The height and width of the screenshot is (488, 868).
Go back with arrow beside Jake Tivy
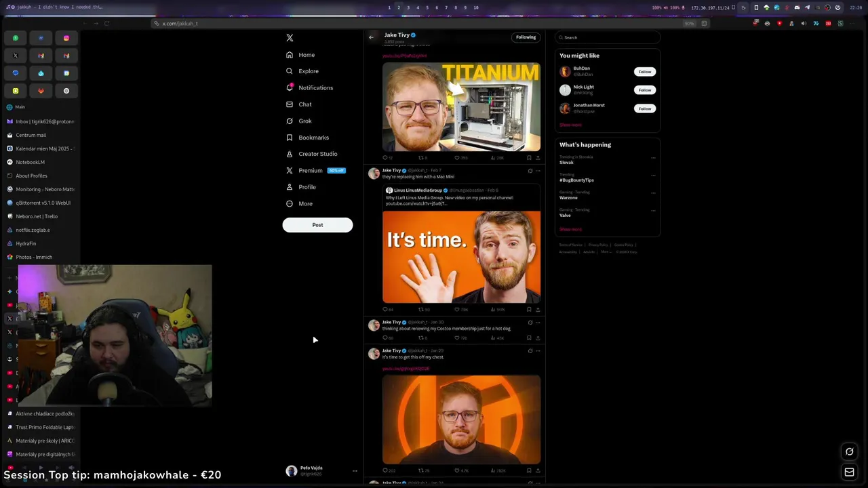[371, 37]
